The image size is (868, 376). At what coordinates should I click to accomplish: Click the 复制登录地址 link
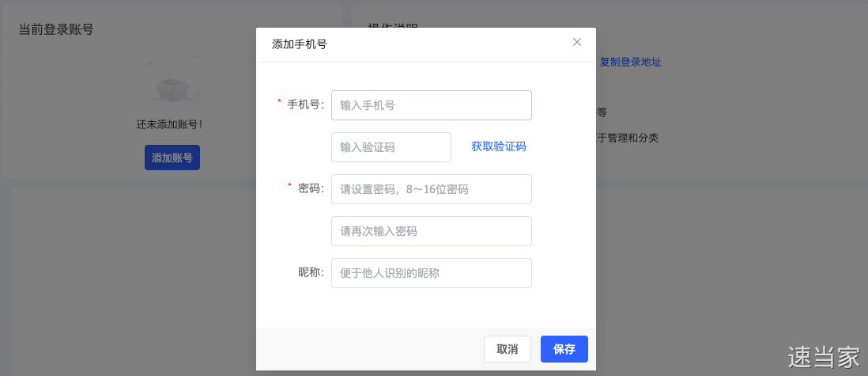click(630, 62)
